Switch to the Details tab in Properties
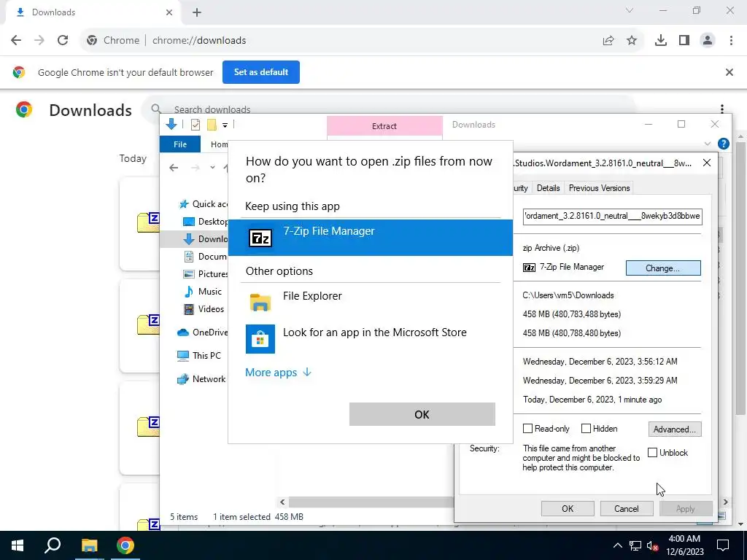The width and height of the screenshot is (747, 560). (x=548, y=188)
